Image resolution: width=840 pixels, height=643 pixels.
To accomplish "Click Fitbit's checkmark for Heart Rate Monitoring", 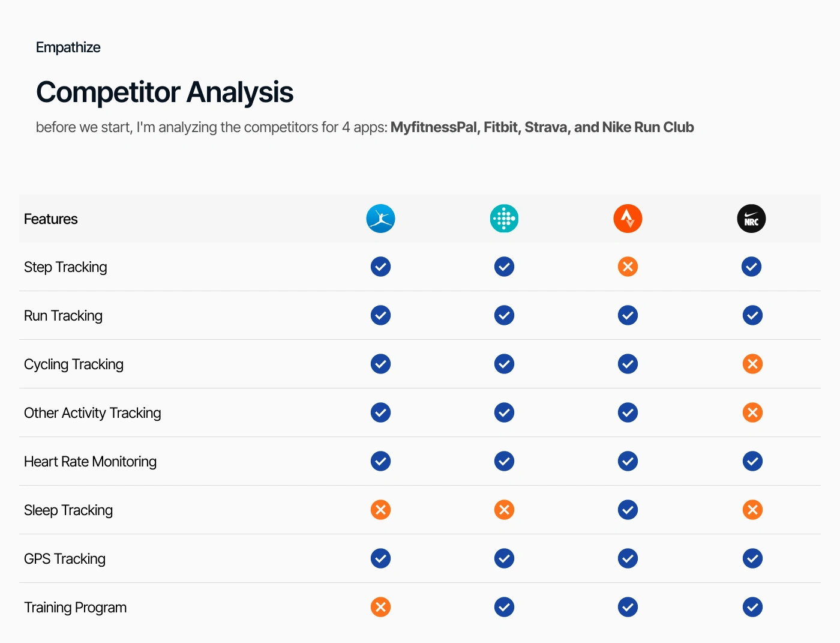I will 504,461.
